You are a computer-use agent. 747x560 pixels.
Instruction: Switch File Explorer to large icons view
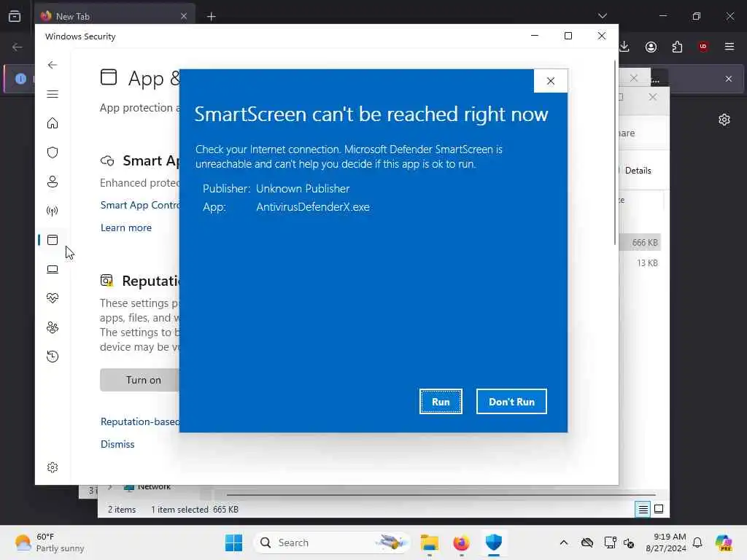point(659,510)
